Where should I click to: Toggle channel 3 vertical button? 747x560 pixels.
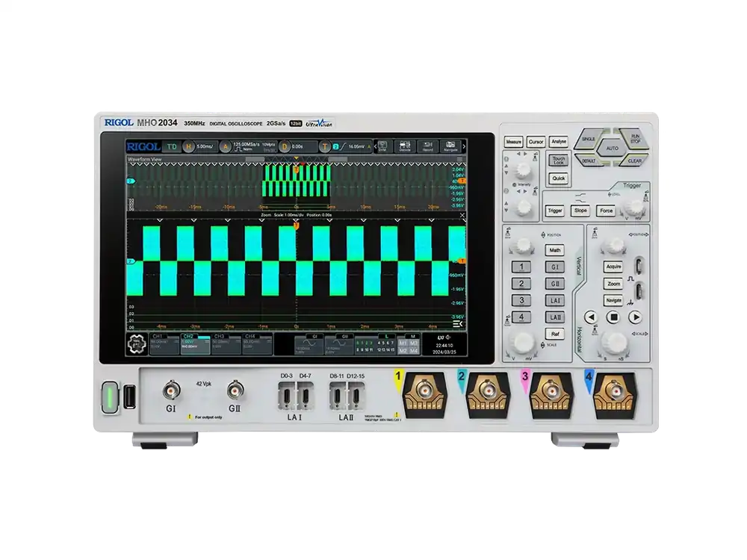coord(521,300)
